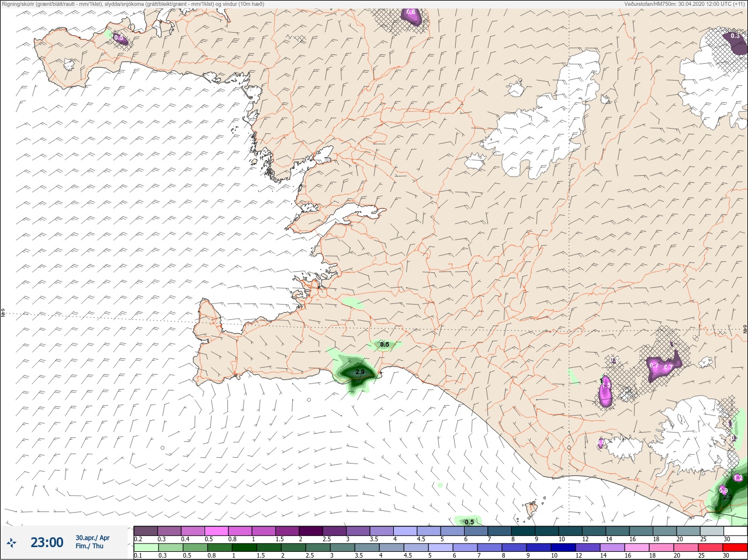Viewport: 748px width, 560px height.
Task: Click the 0.6 value on the top purple patch
Action: point(411,12)
